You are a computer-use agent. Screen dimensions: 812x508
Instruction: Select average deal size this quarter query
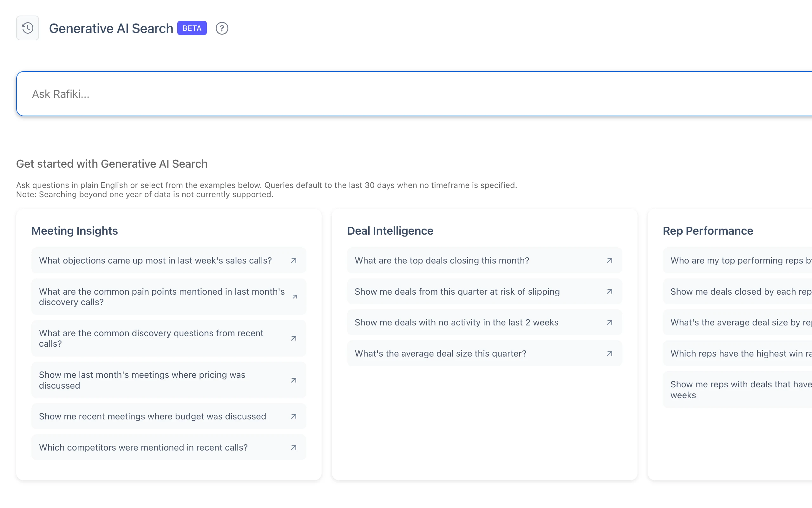tap(485, 353)
